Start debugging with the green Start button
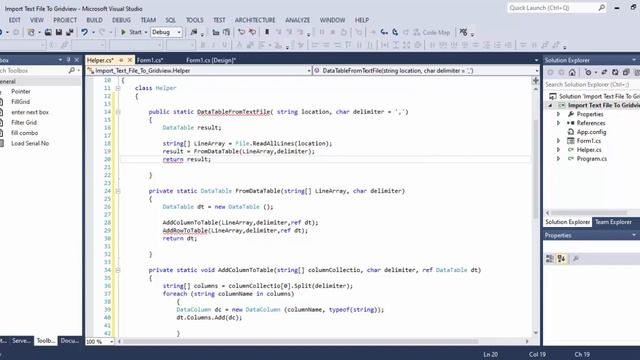The width and height of the screenshot is (640, 360). click(x=131, y=32)
